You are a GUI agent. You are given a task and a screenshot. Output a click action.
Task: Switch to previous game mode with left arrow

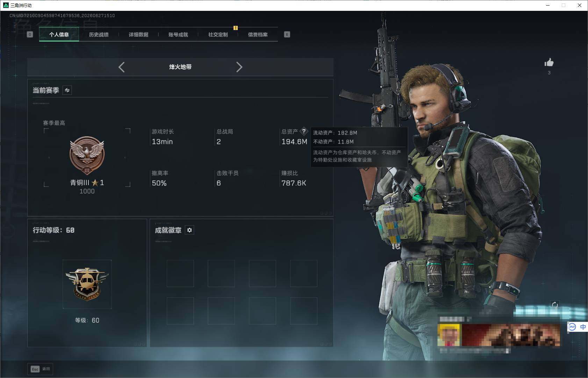(x=122, y=67)
